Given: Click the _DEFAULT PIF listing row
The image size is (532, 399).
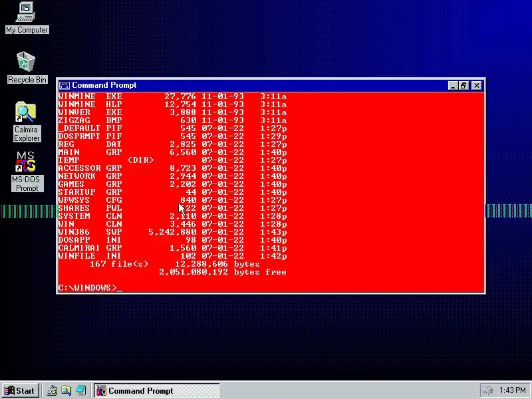Looking at the screenshot, I should click(172, 128).
